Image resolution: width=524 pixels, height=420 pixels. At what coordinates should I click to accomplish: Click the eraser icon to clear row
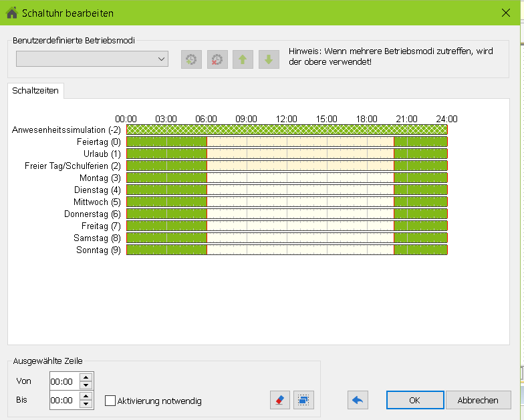279,400
